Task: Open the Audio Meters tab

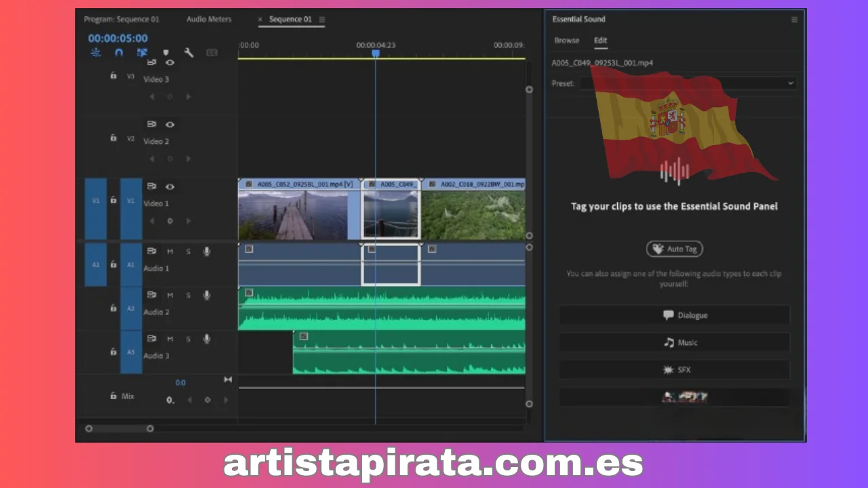Action: coord(209,19)
